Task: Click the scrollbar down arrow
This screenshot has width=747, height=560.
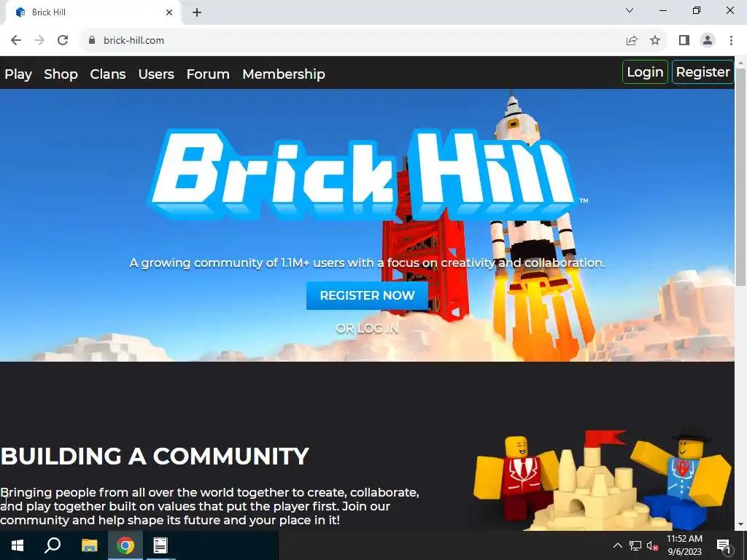Action: 741,525
